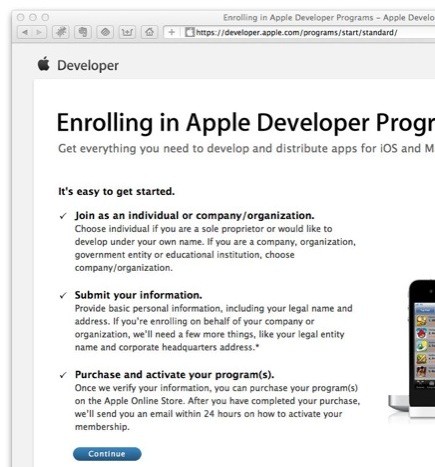Viewport: 435px width, 467px height.
Task: Click the 'Get everything you need' subtitle
Action: (246, 148)
